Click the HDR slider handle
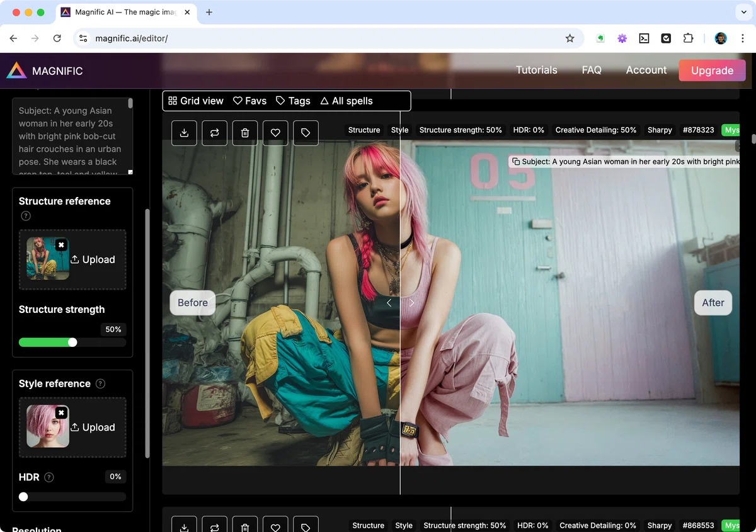 (x=23, y=497)
